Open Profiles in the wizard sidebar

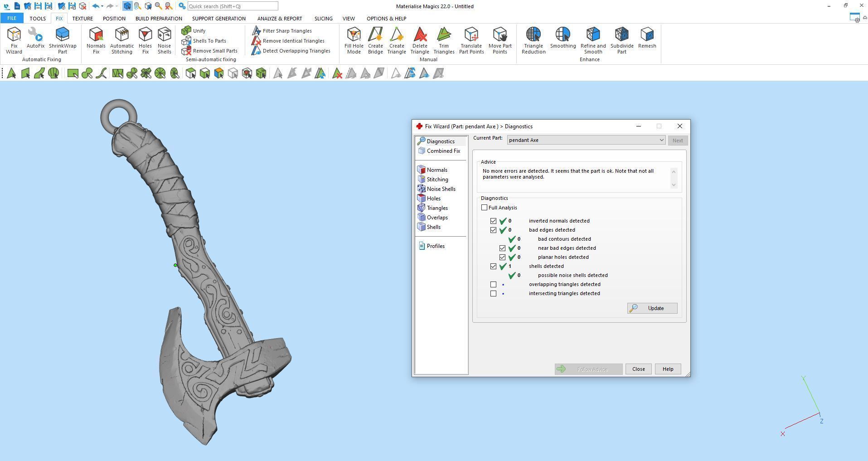(431, 246)
